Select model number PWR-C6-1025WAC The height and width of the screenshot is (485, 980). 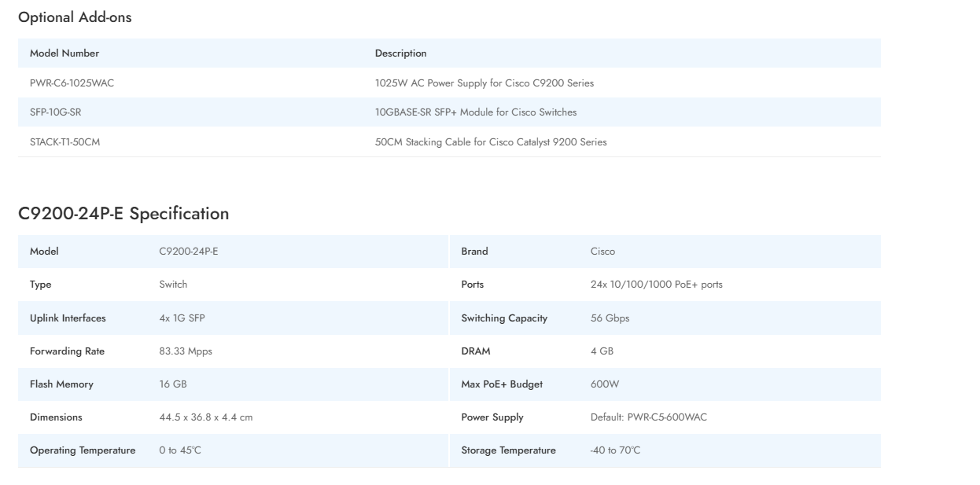[72, 83]
